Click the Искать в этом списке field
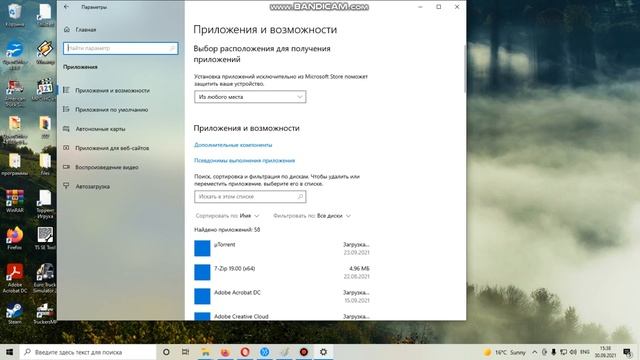640x360 pixels. pos(250,196)
